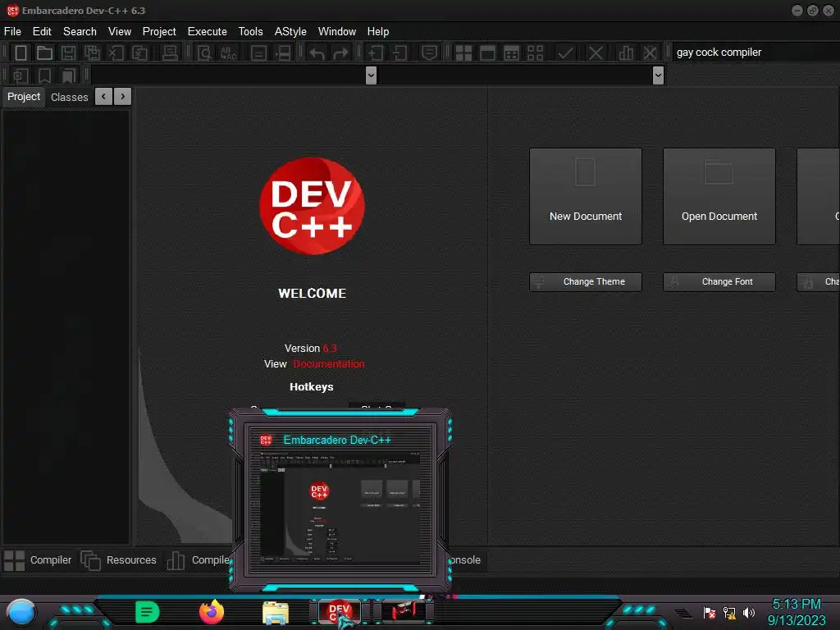
Task: Click the Save All toolbar icon
Action: (92, 52)
